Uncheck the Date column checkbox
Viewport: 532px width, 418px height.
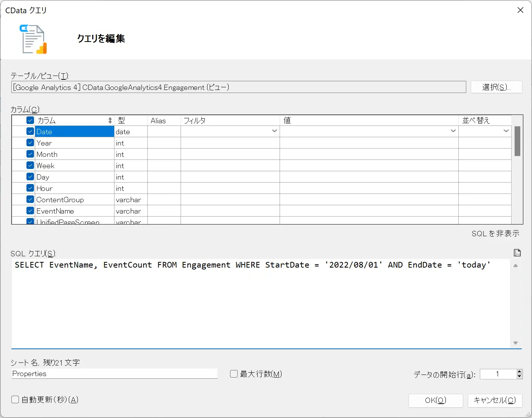click(x=30, y=132)
